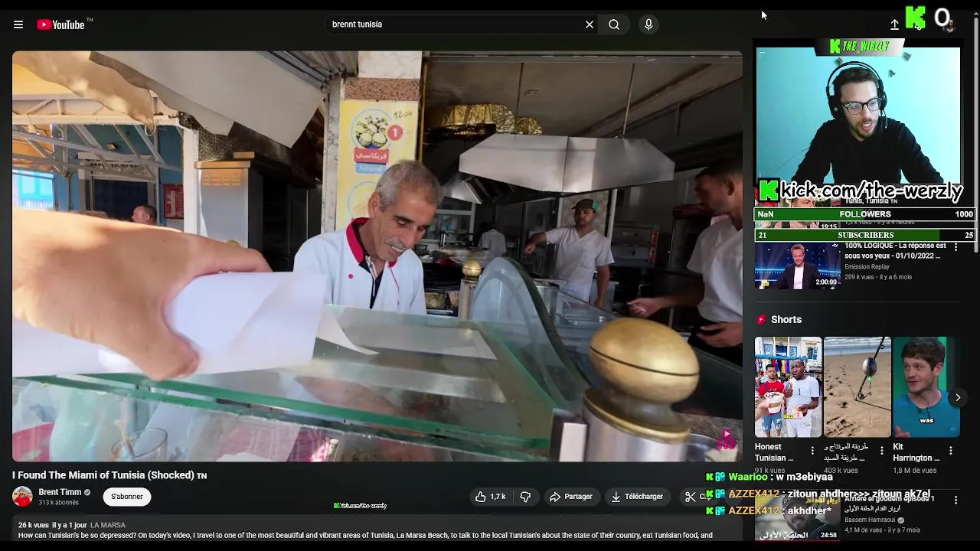Open the '100% LOGIQUE' video title

(x=895, y=251)
